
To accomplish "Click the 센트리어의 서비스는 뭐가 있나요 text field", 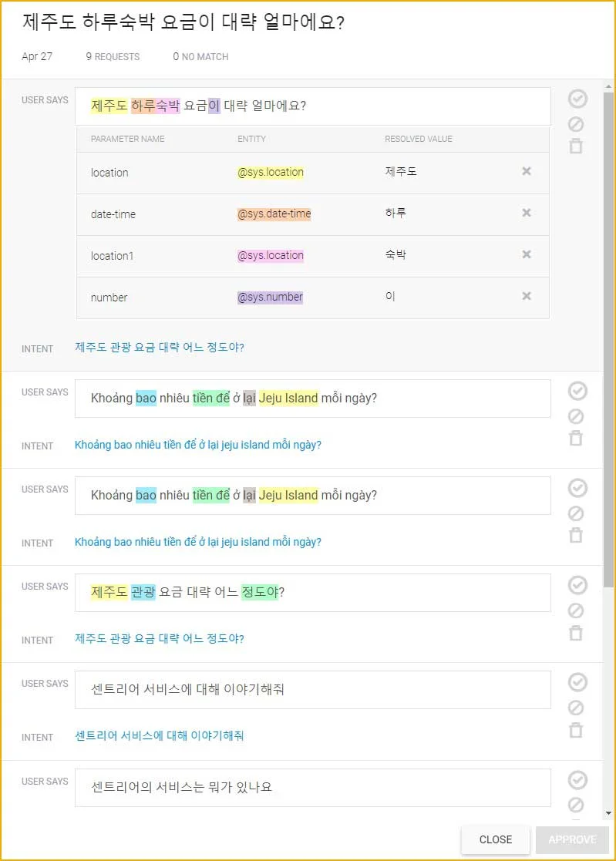I will [312, 788].
